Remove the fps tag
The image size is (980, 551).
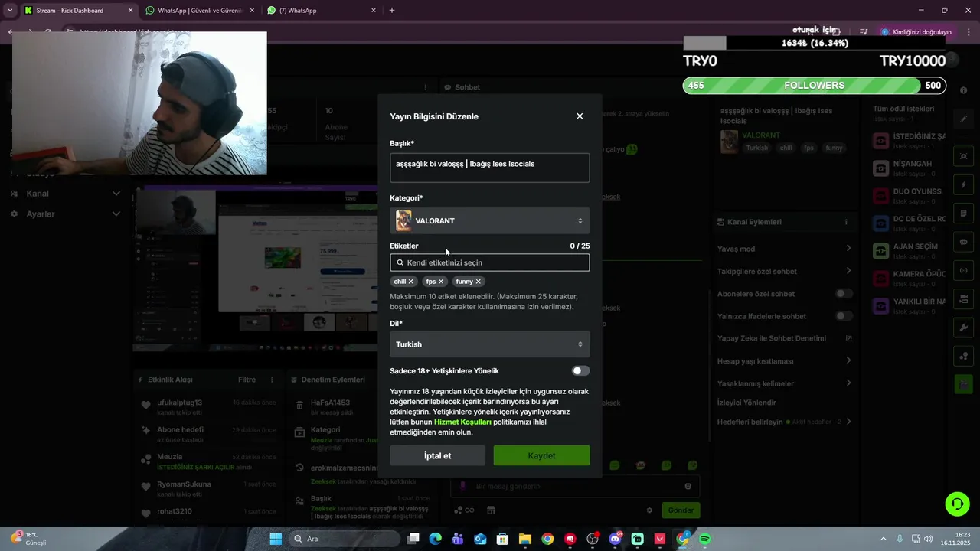pyautogui.click(x=441, y=282)
